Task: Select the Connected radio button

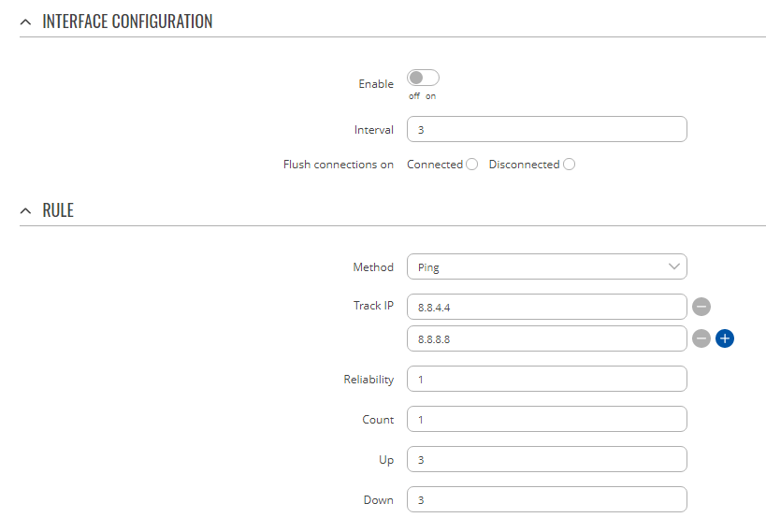Action: click(472, 165)
